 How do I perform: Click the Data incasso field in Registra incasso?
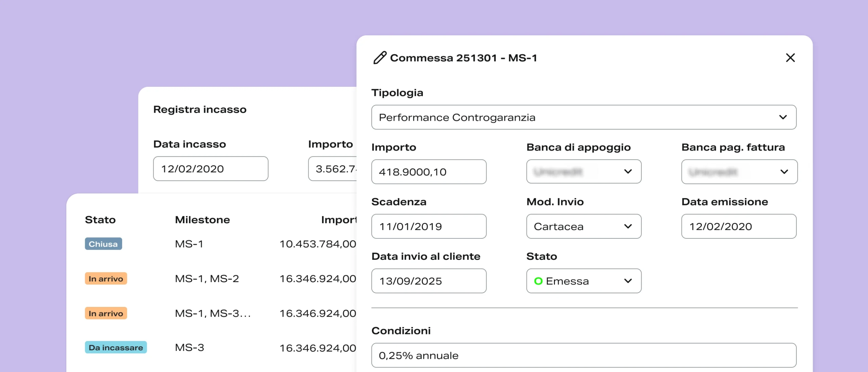click(211, 169)
